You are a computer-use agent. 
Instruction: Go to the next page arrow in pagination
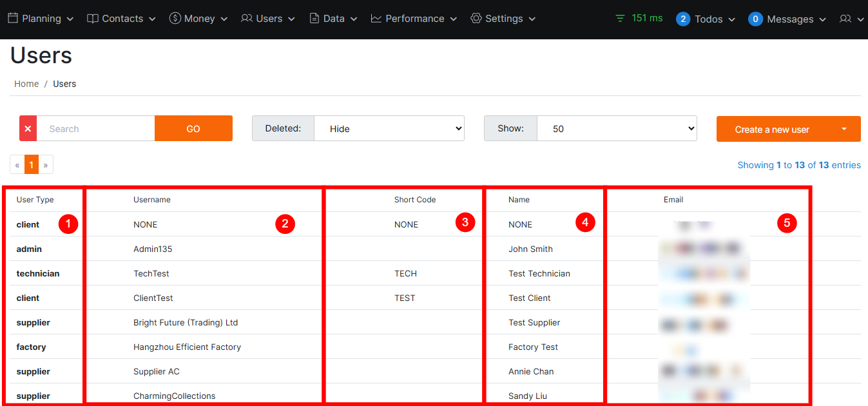pos(46,165)
